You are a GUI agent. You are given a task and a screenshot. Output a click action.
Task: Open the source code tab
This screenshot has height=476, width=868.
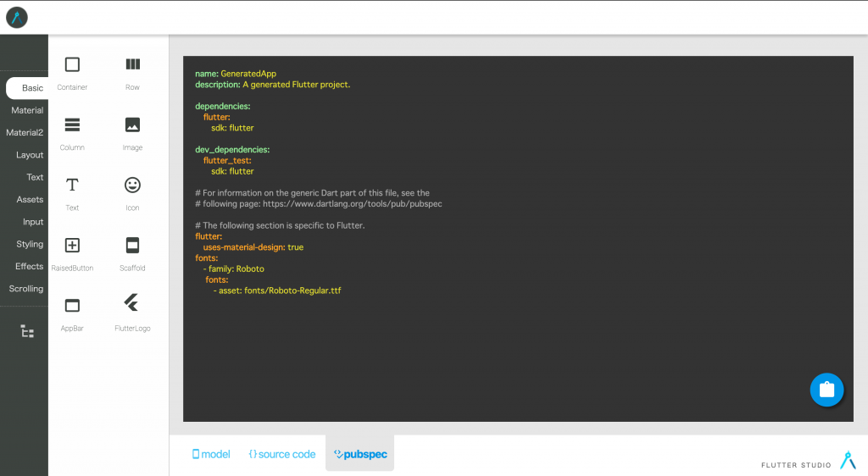coord(281,454)
